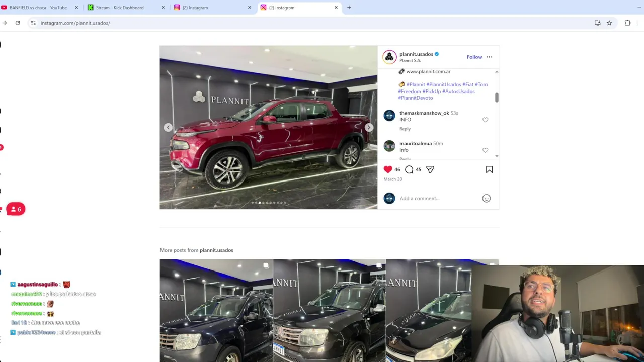Image resolution: width=644 pixels, height=362 pixels.
Task: View the list of 46 likes
Action: tap(397, 169)
